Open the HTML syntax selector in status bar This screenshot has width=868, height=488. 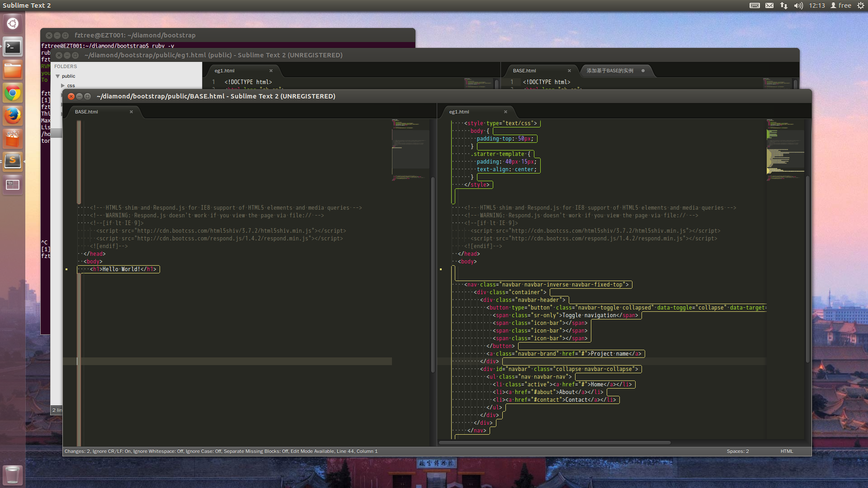pos(786,451)
